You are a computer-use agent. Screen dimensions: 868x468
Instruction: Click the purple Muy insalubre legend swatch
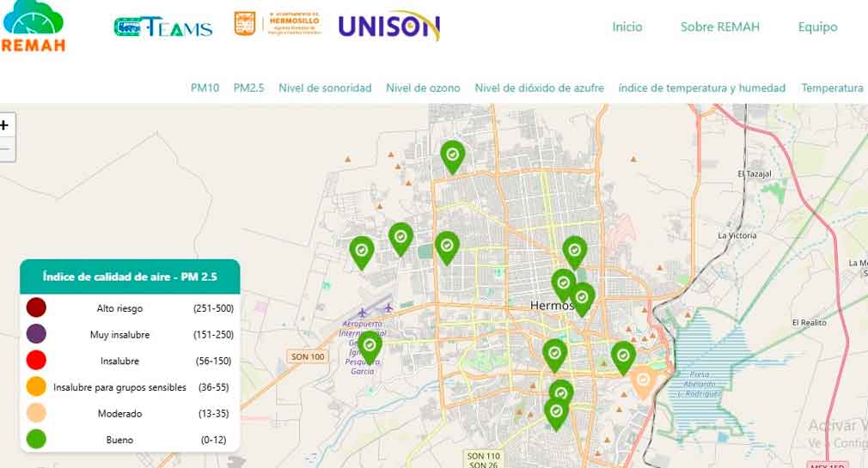pyautogui.click(x=36, y=334)
